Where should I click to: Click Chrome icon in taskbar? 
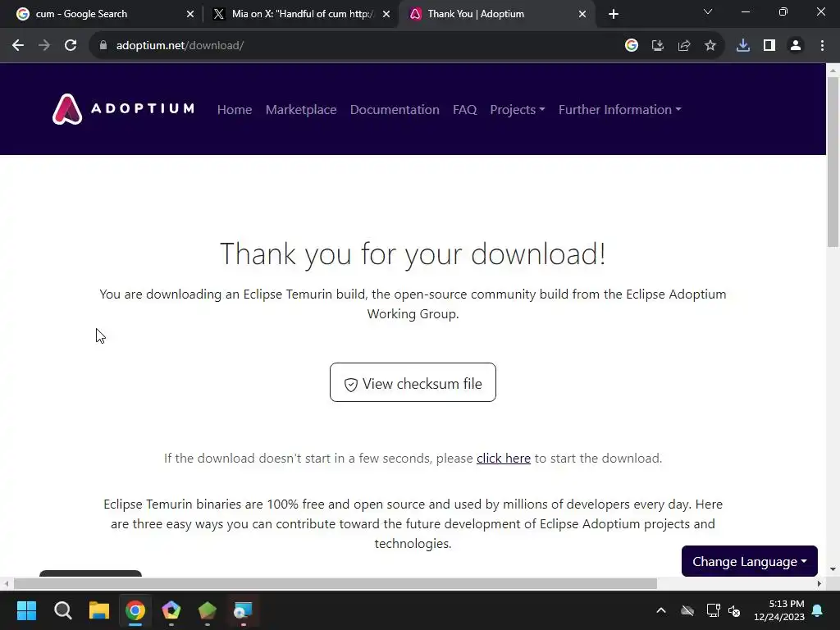click(x=135, y=610)
